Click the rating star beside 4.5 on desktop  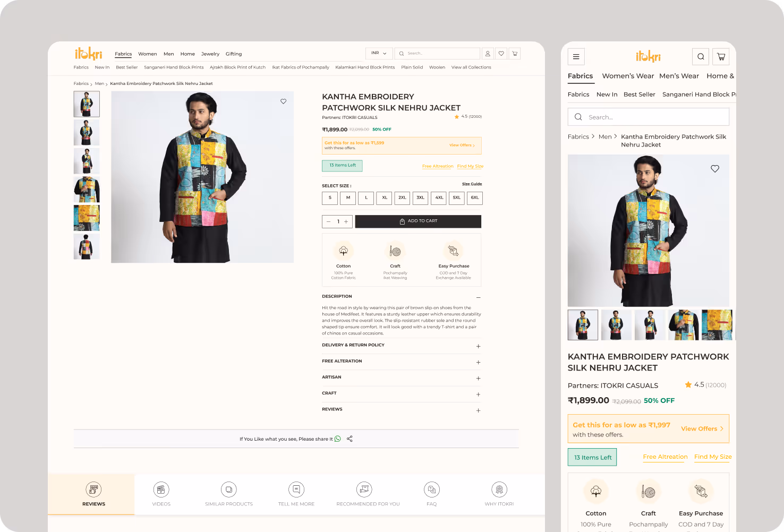click(x=457, y=117)
